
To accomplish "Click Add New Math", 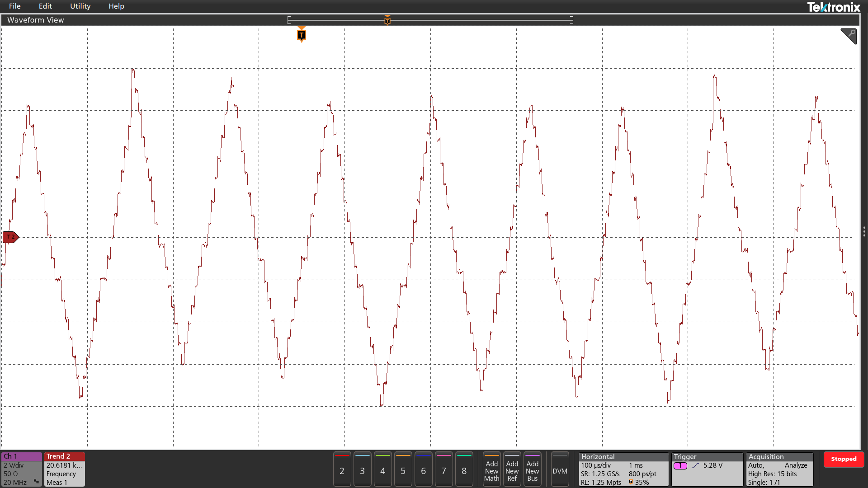I will 491,470.
